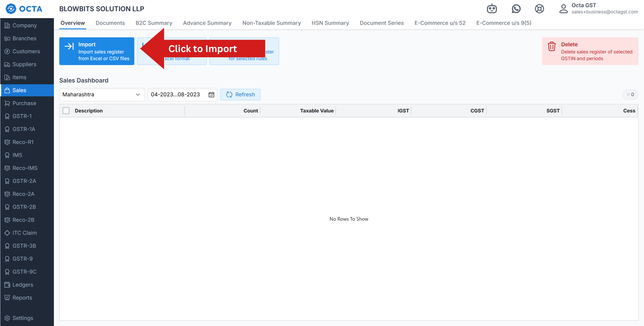Click the calendar icon in date field
This screenshot has width=644, height=326.
[211, 94]
